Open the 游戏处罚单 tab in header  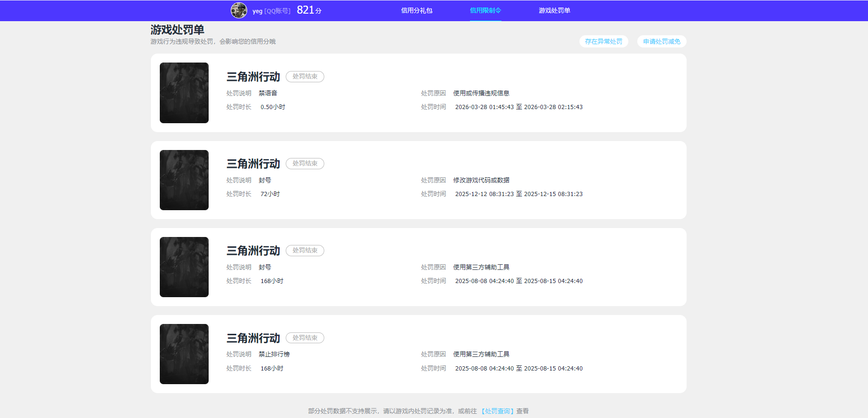[x=555, y=10]
